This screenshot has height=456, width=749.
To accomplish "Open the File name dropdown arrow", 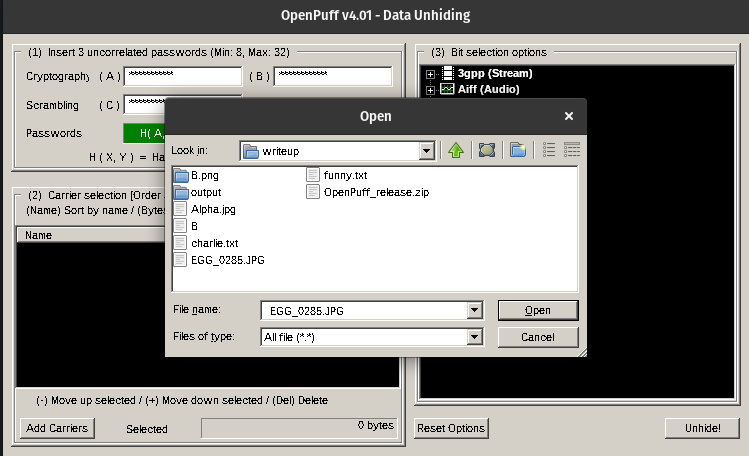I will [x=474, y=310].
